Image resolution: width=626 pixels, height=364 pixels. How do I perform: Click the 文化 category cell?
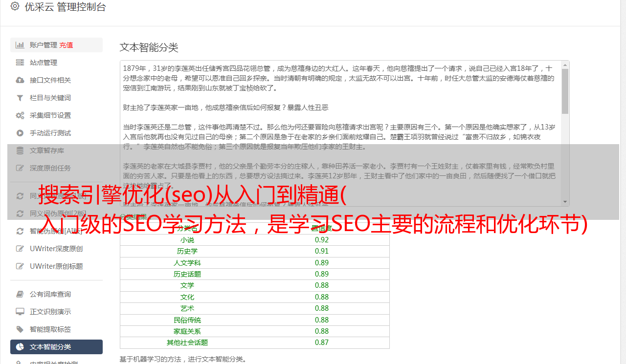187,297
